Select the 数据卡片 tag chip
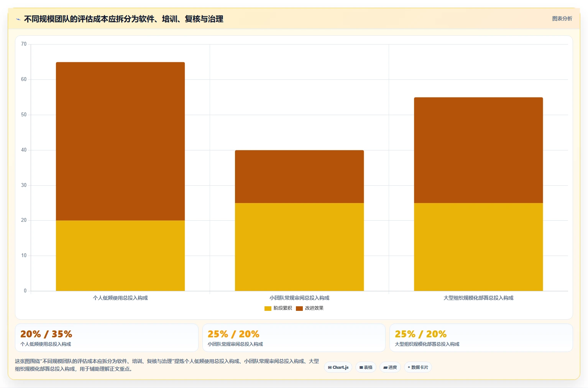Viewport: 588px width, 388px height. tap(418, 367)
